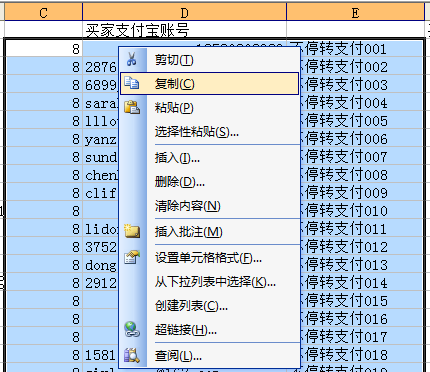Choose 剪切(T) from the context menu

pos(209,60)
